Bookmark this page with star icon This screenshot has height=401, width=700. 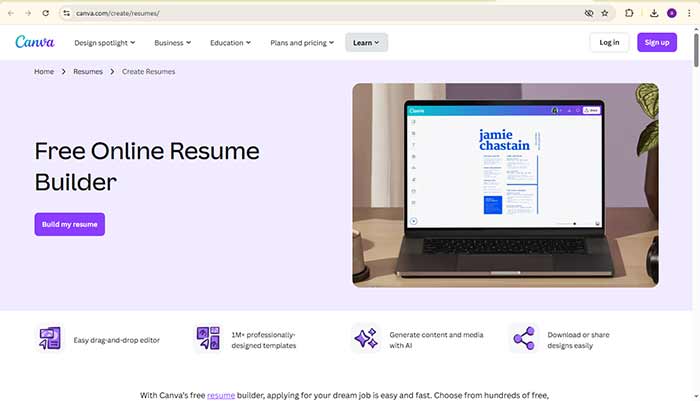[604, 13]
